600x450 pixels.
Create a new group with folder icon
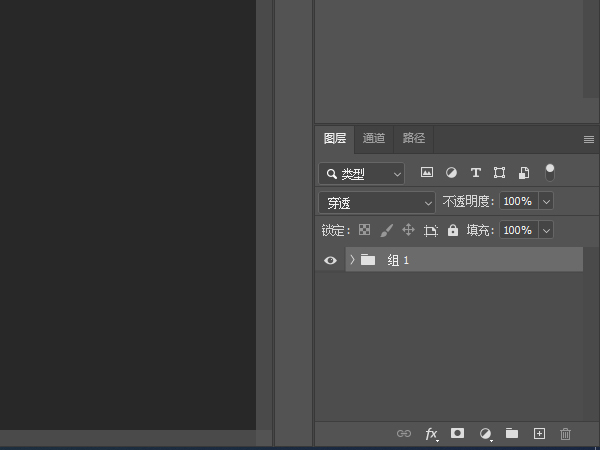coord(512,433)
